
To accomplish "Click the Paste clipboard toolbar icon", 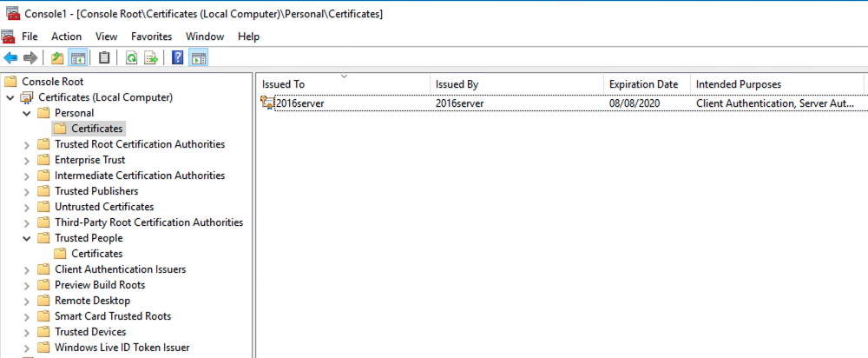I will click(x=104, y=58).
